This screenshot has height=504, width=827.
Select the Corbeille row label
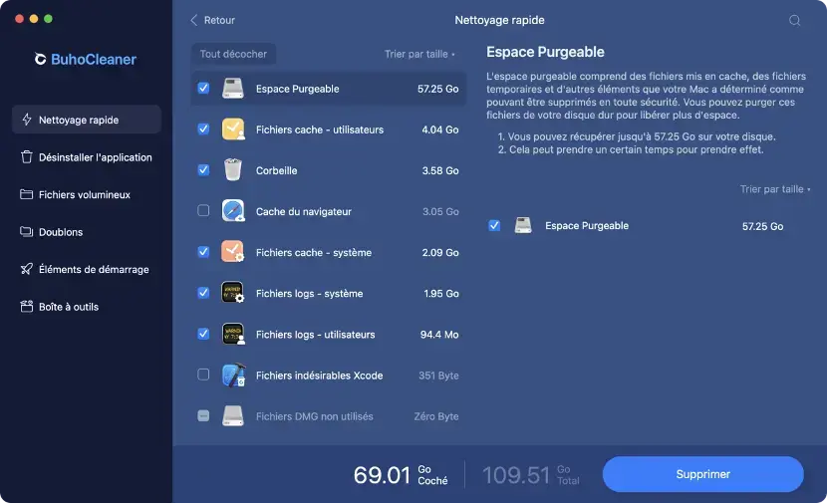276,170
